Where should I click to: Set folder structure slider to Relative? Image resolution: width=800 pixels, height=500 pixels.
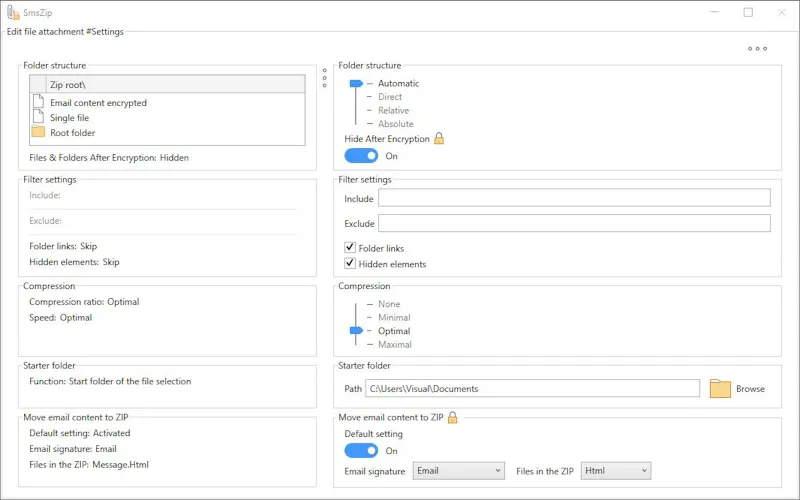click(393, 110)
